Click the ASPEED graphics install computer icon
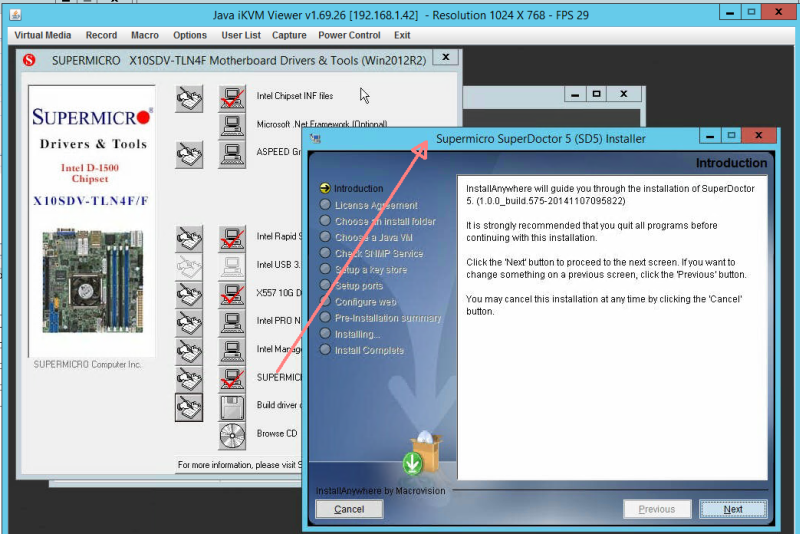This screenshot has width=800, height=534. pos(232,155)
